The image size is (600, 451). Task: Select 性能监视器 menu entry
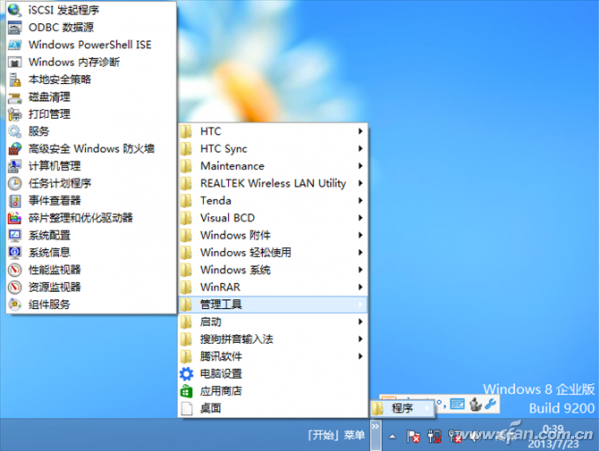coord(91,270)
